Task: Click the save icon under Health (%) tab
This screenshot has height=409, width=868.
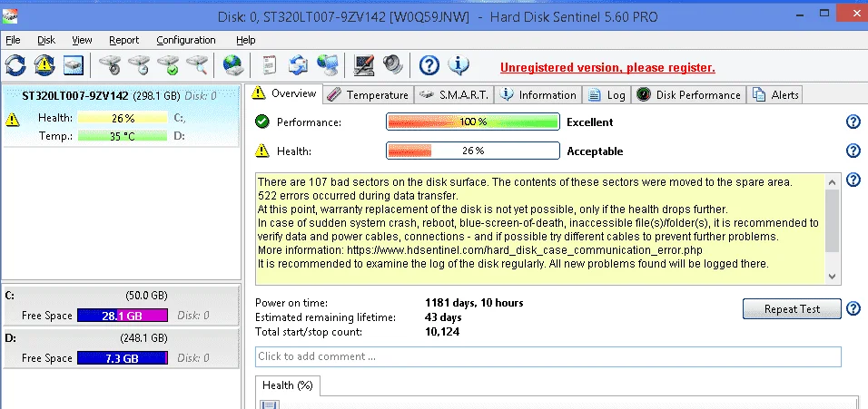Action: [270, 405]
